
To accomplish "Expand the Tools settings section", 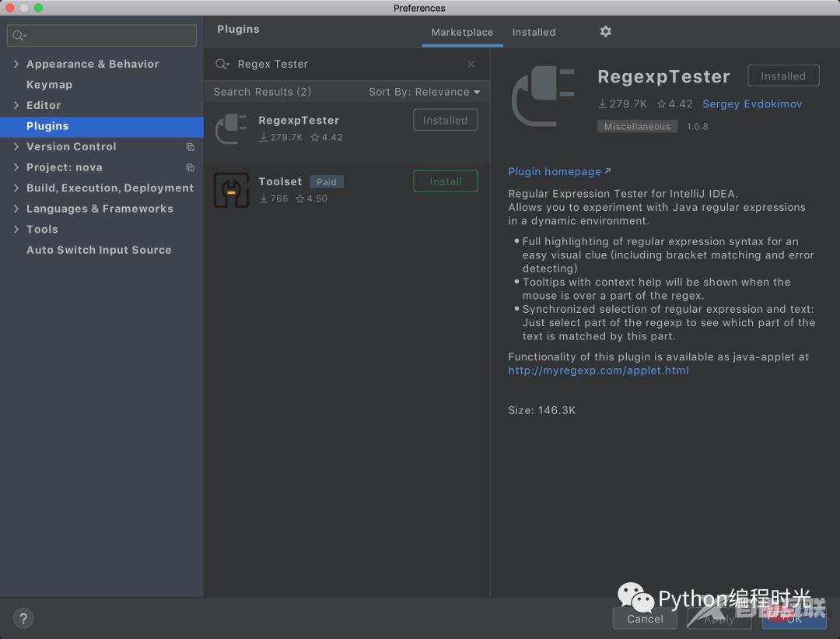I will click(x=16, y=229).
